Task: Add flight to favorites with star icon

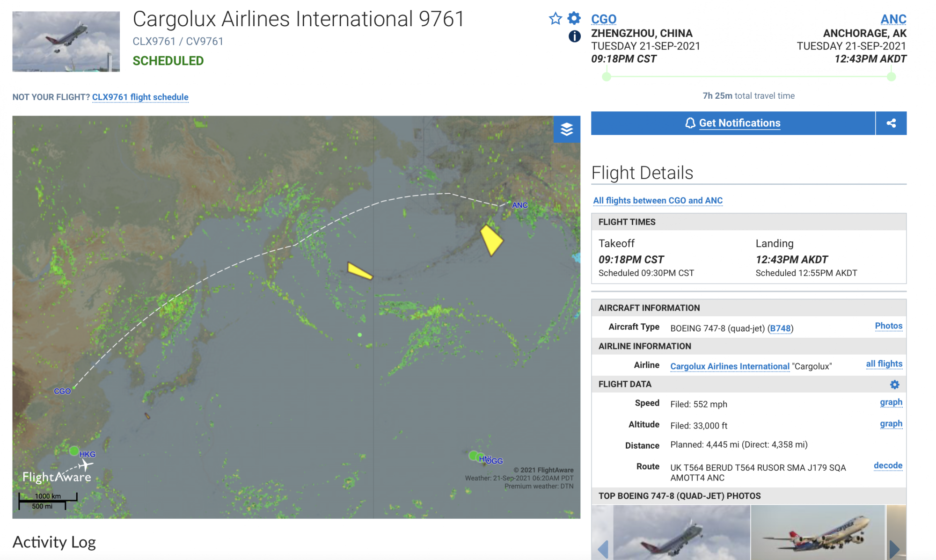Action: [x=556, y=19]
